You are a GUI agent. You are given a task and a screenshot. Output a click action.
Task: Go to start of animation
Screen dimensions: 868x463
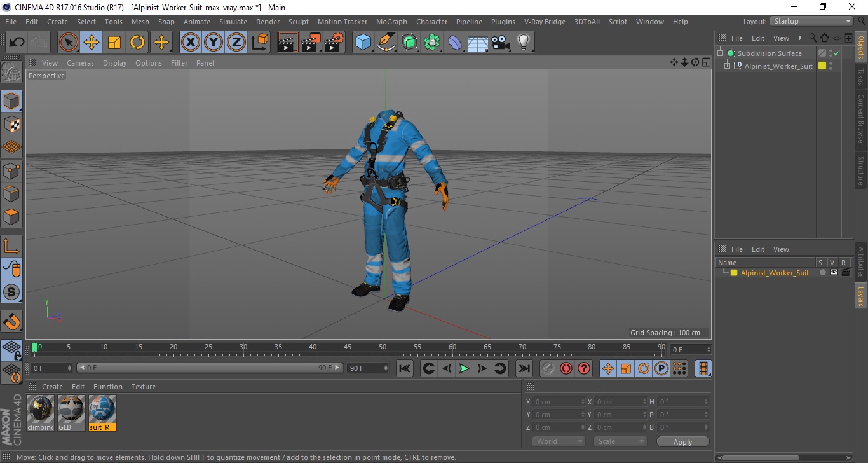405,368
